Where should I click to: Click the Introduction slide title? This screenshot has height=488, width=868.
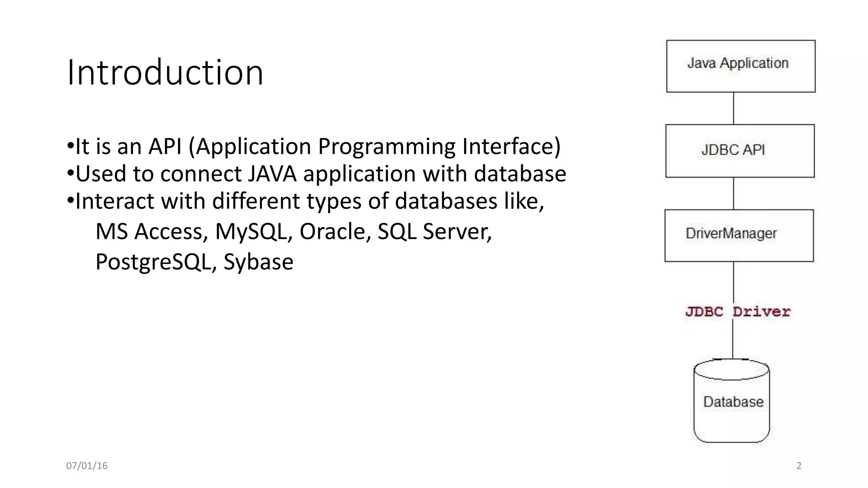pyautogui.click(x=165, y=72)
